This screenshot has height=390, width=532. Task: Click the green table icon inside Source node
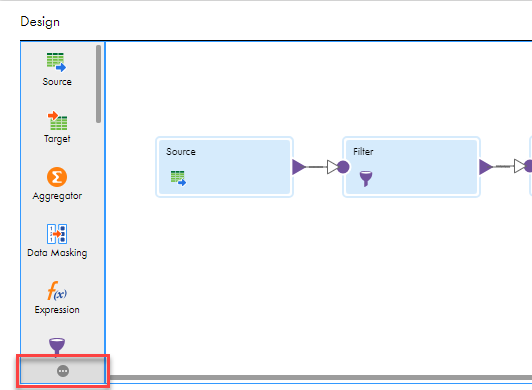pyautogui.click(x=178, y=178)
